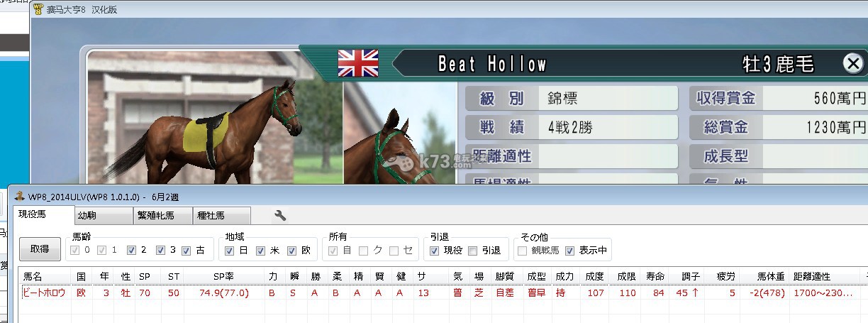The width and height of the screenshot is (868, 323).
Task: Switch to the 幼駒 tab
Action: pyautogui.click(x=104, y=216)
